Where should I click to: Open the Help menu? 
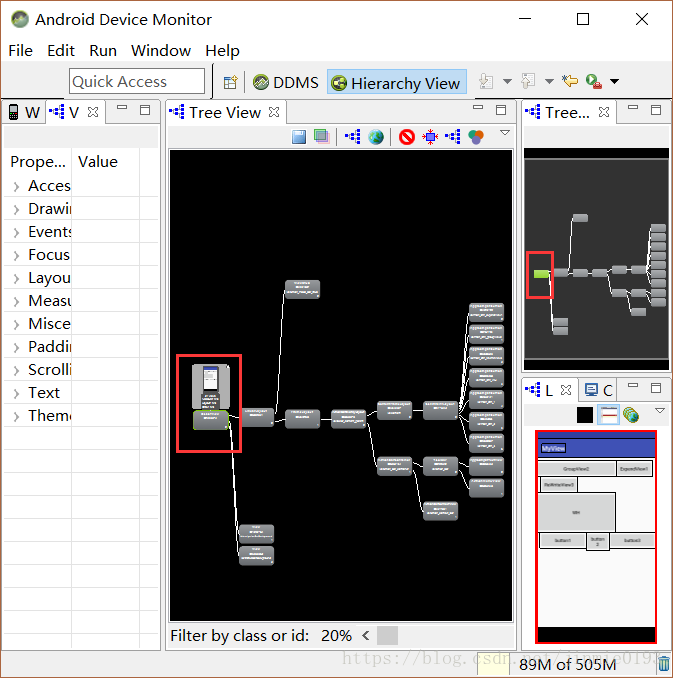tap(222, 51)
